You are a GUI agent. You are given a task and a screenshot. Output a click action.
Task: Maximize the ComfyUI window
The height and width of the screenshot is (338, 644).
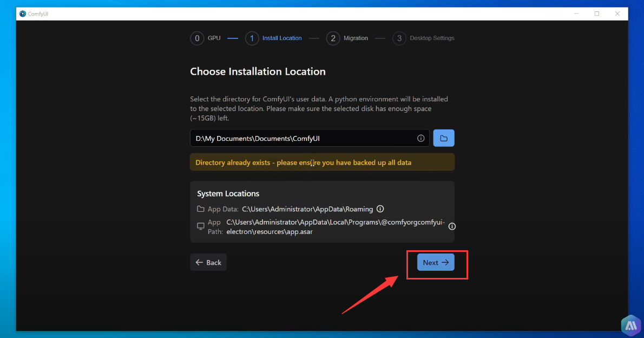point(597,14)
